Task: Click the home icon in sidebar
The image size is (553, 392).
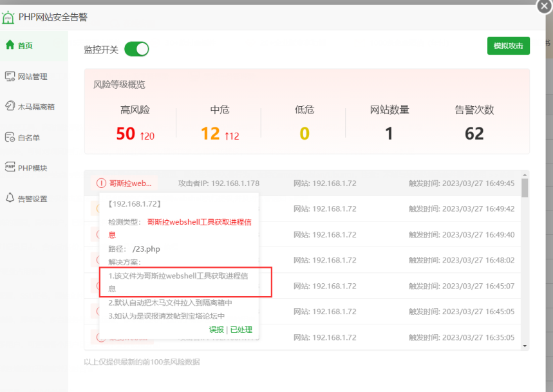Action: point(10,45)
